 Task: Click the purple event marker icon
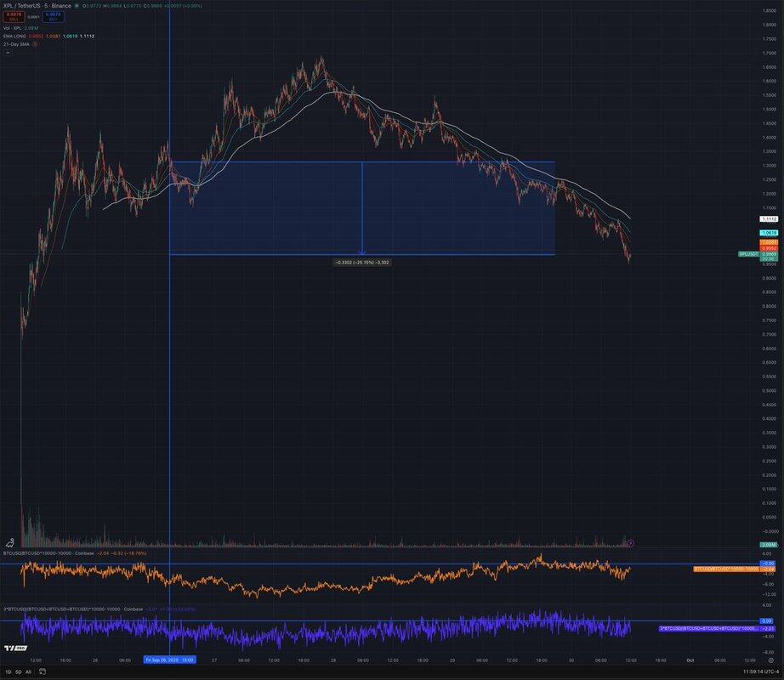point(630,543)
